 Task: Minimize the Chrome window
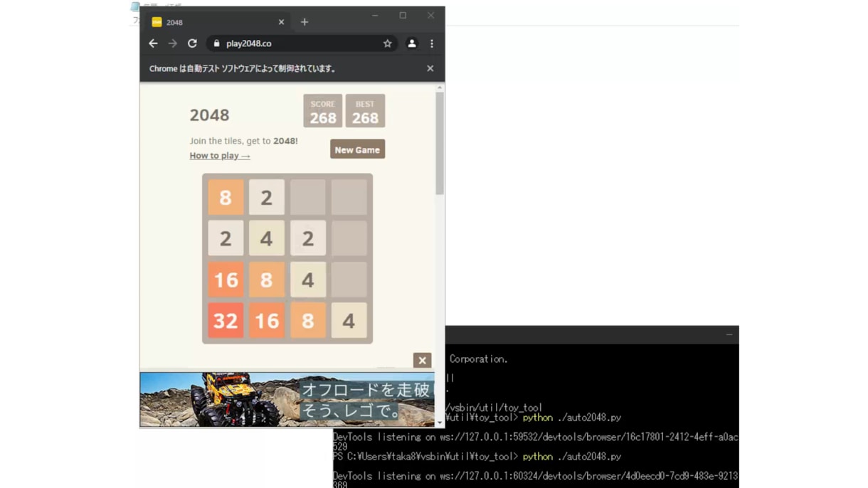tap(375, 15)
